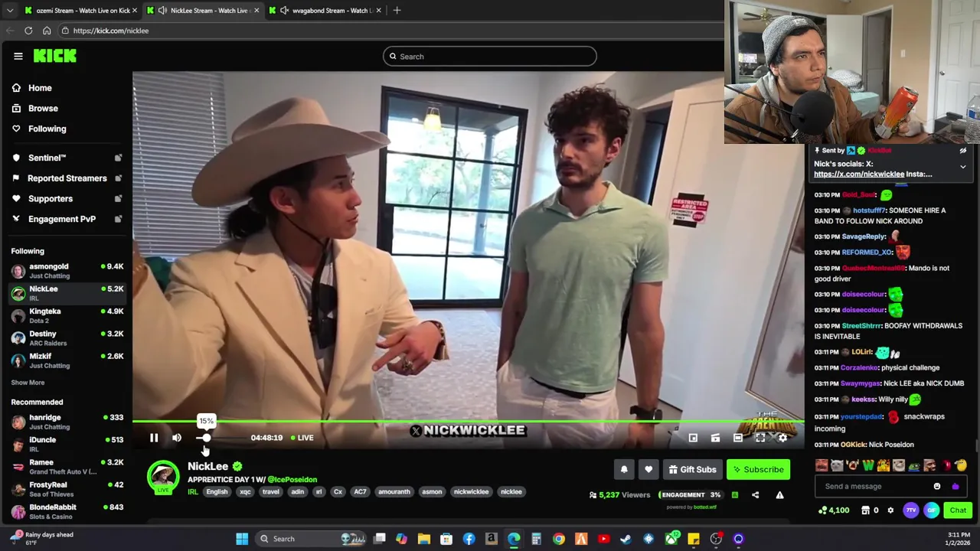This screenshot has height=551, width=980.
Task: Enter fullscreen video mode
Action: (x=760, y=438)
